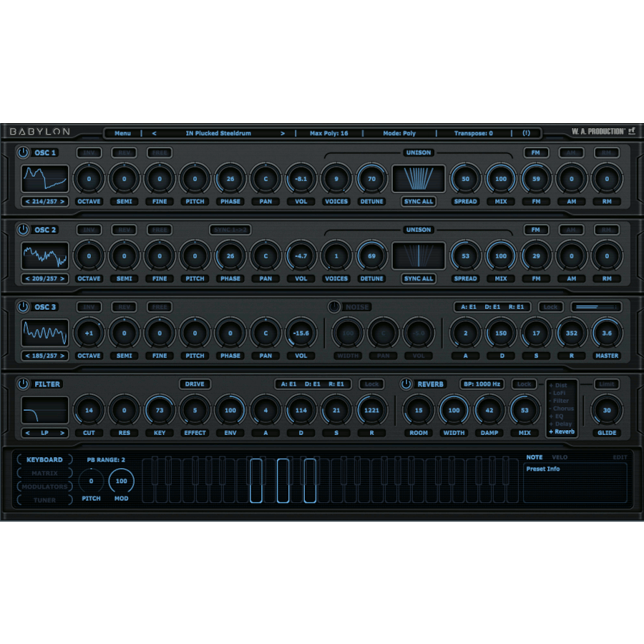Click the OSC 1 waveform display

pyautogui.click(x=45, y=179)
